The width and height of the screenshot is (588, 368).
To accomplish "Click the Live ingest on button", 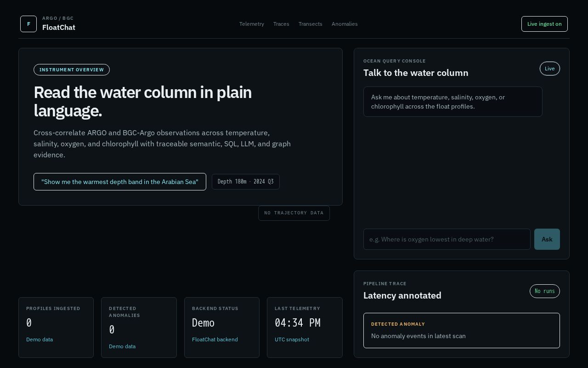I will 544,24.
